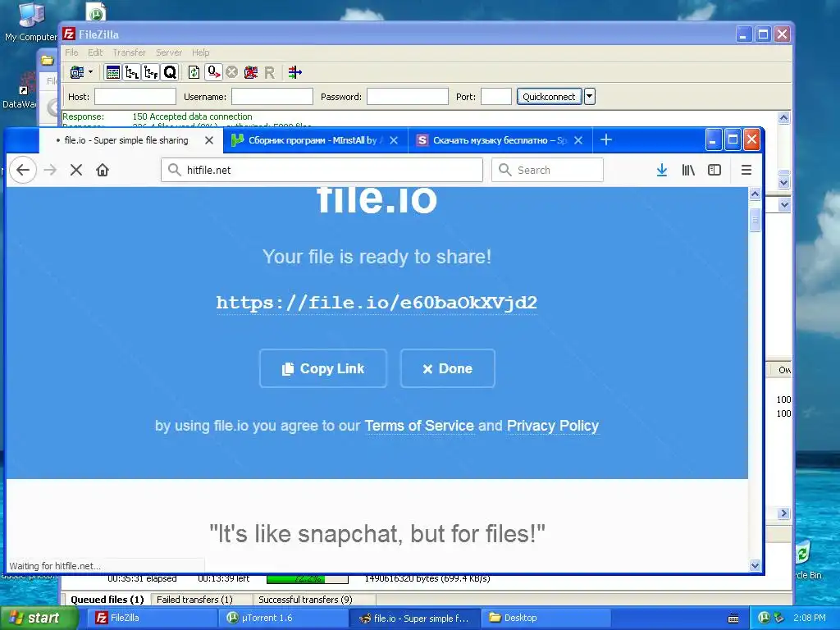
Task: Switch to µTorrent 1.6 on taskbar
Action: (x=283, y=618)
